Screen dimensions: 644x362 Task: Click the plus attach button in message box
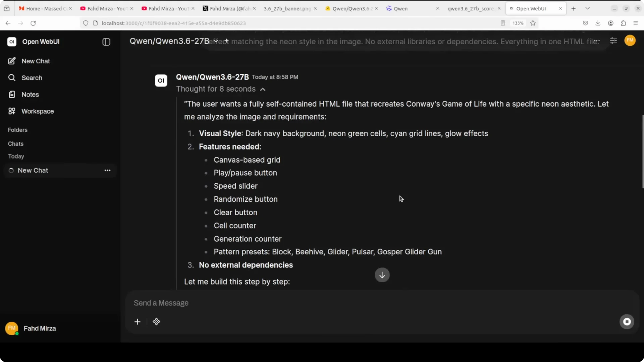click(x=138, y=322)
